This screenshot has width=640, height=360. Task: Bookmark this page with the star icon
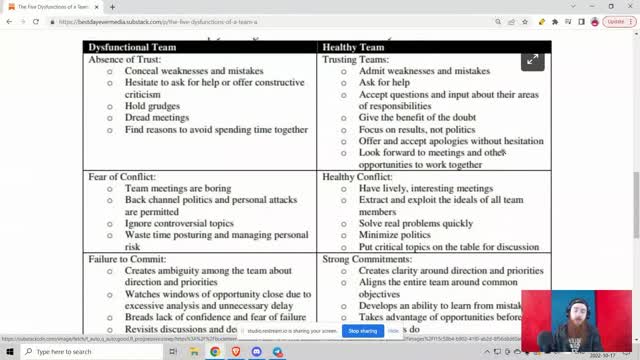click(525, 22)
